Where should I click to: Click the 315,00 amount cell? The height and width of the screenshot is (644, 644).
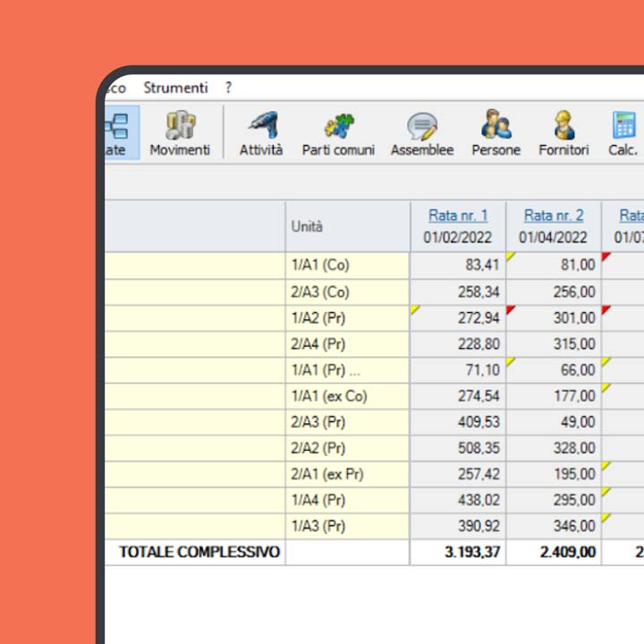[554, 344]
